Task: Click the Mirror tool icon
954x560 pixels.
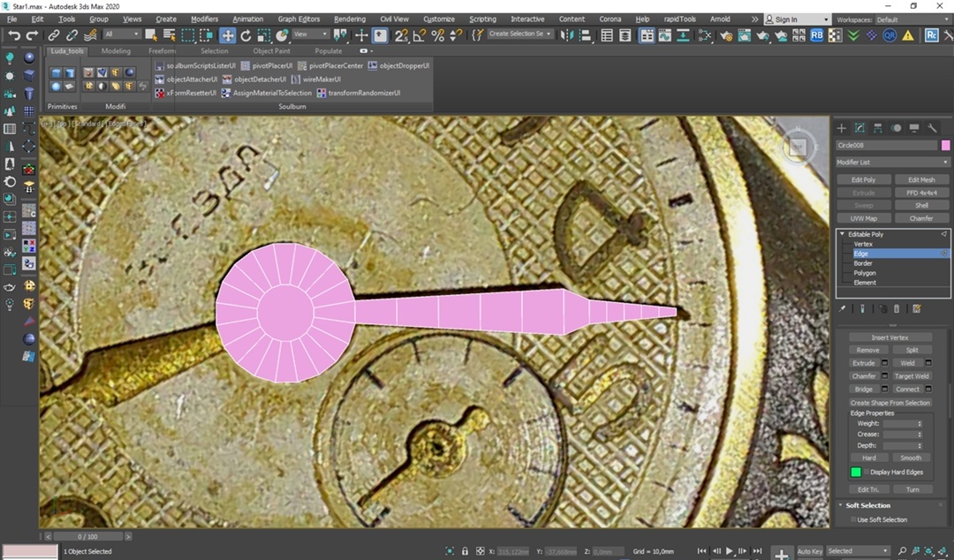Action: pos(566,35)
